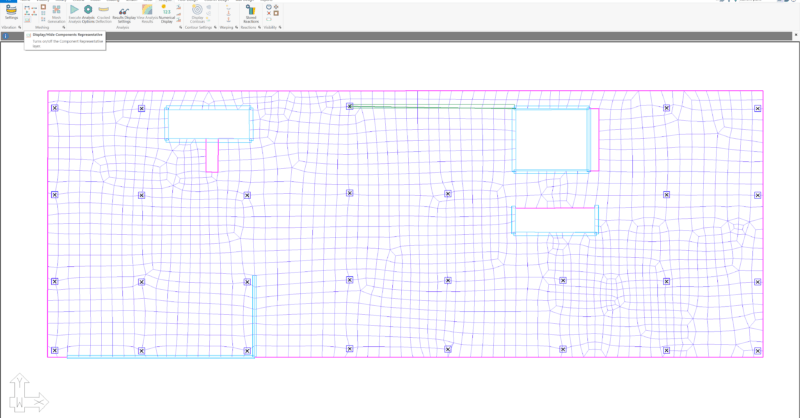Image resolution: width=800 pixels, height=418 pixels.
Task: Click the axis orientation widget in corner
Action: [26, 395]
